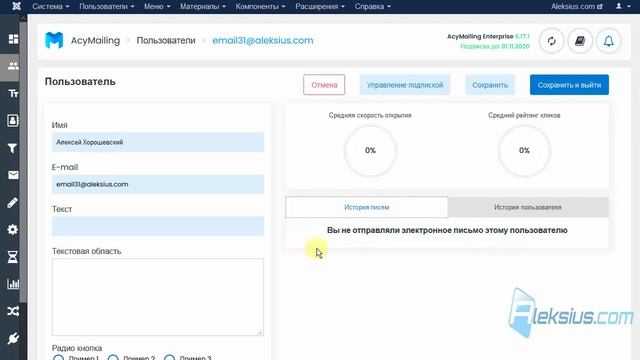
Task: Click the Сохранить button
Action: tap(490, 85)
